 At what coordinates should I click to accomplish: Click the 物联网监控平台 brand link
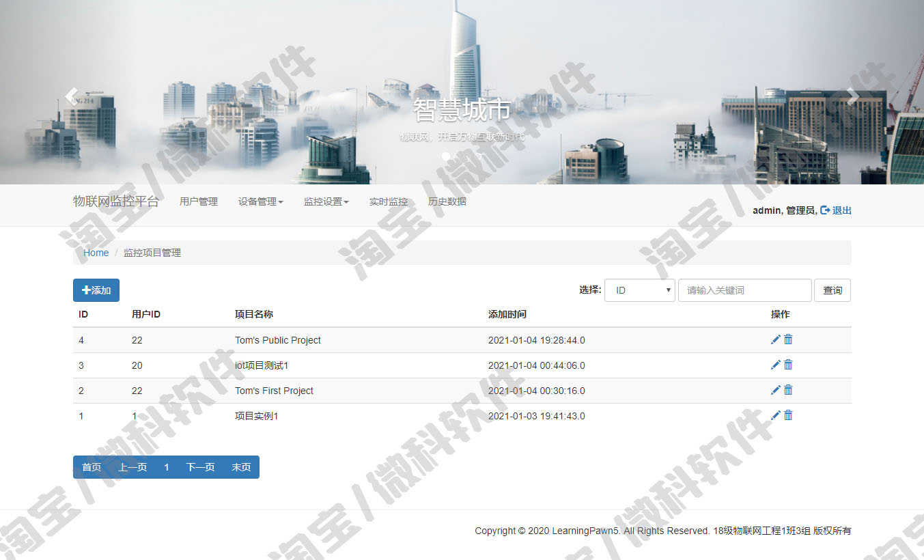116,201
